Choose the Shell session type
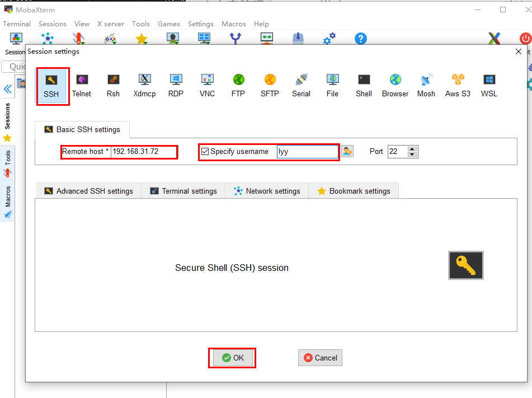 364,86
